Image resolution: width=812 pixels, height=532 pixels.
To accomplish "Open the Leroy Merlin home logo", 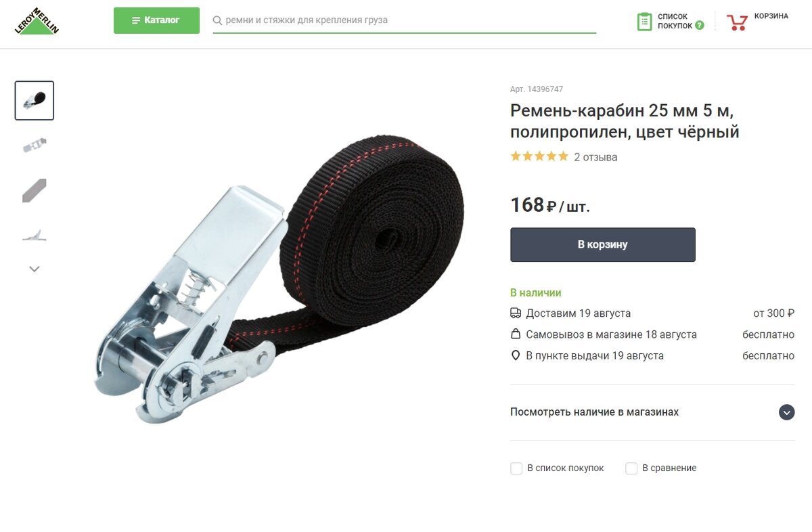I will pos(37,21).
